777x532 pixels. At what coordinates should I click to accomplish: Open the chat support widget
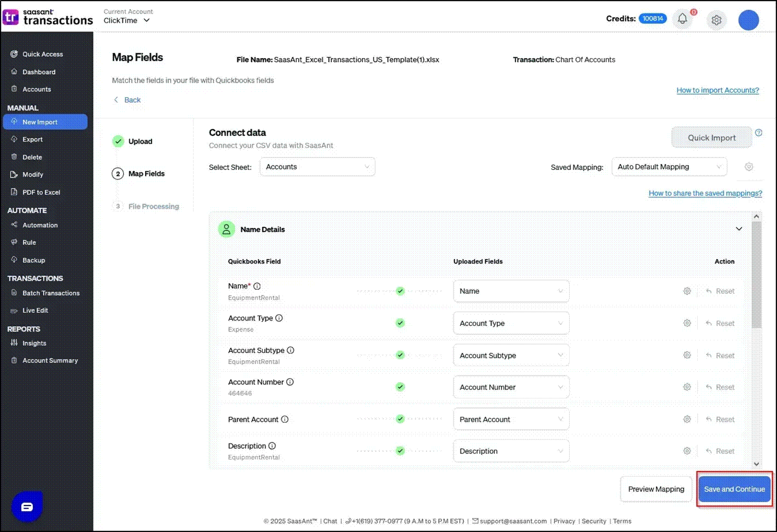(27, 507)
